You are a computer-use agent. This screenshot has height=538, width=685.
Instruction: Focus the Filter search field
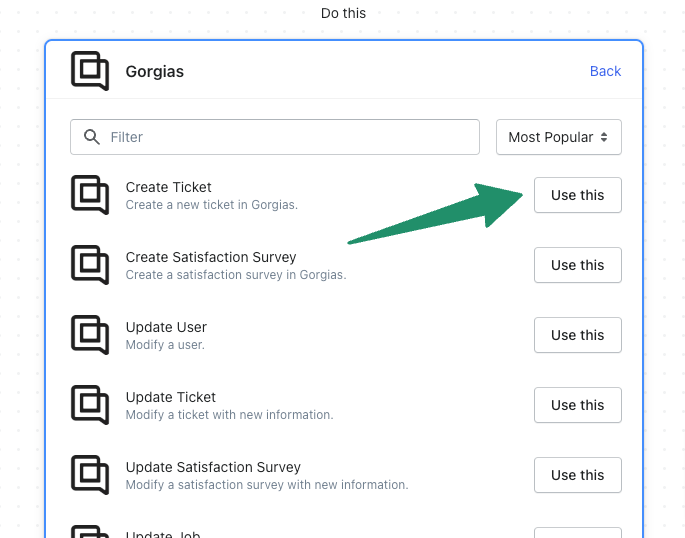click(x=275, y=137)
